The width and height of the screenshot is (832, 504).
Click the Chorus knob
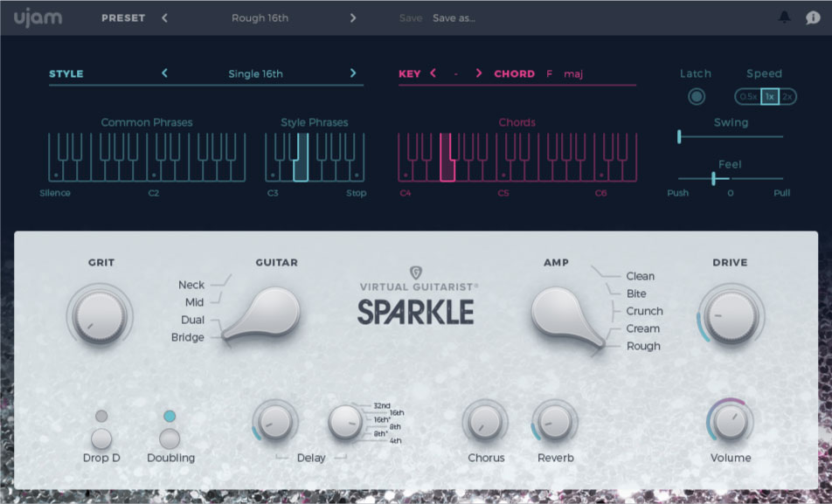click(484, 422)
